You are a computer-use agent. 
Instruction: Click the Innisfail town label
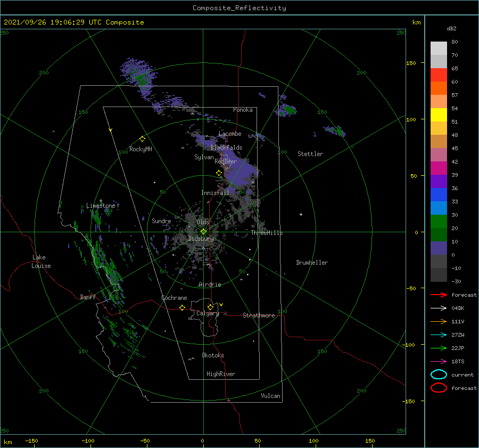[x=215, y=193]
